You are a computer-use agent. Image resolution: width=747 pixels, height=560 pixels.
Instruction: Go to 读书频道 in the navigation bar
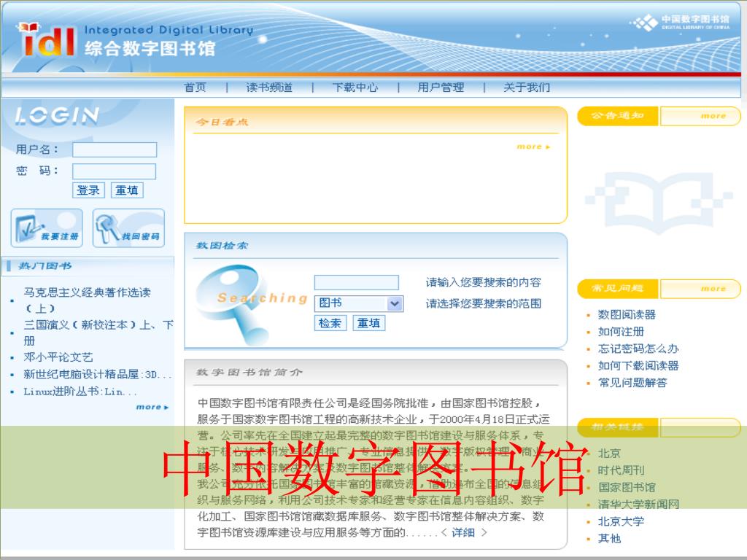[x=269, y=87]
